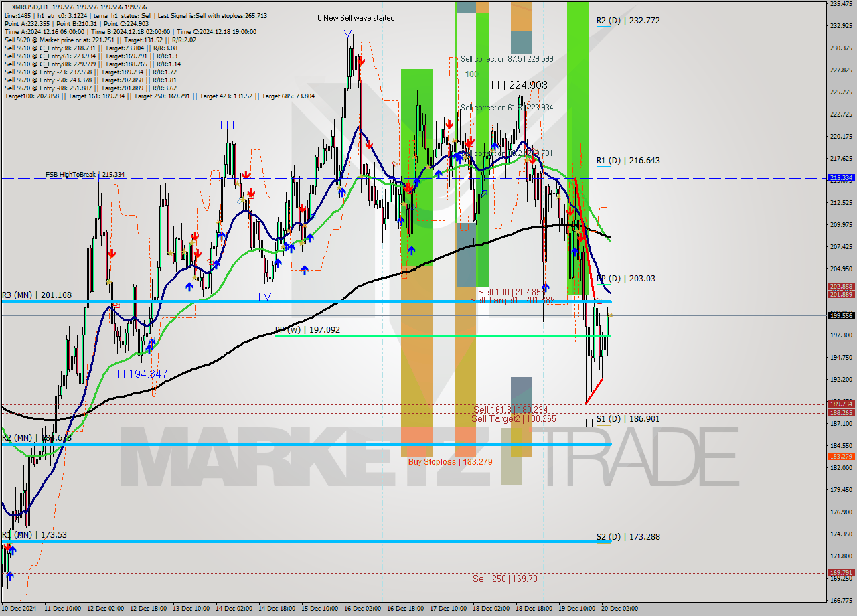Click the 166.775 price scale value
The width and height of the screenshot is (857, 616).
[x=841, y=601]
